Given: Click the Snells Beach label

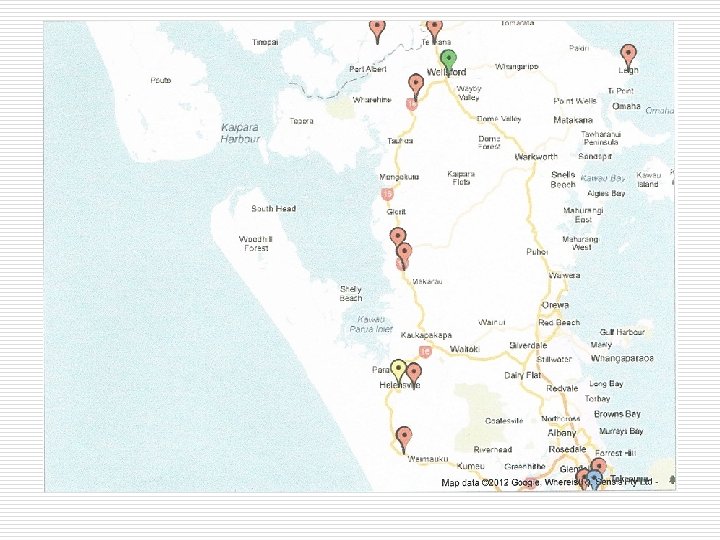Looking at the screenshot, I should [563, 180].
